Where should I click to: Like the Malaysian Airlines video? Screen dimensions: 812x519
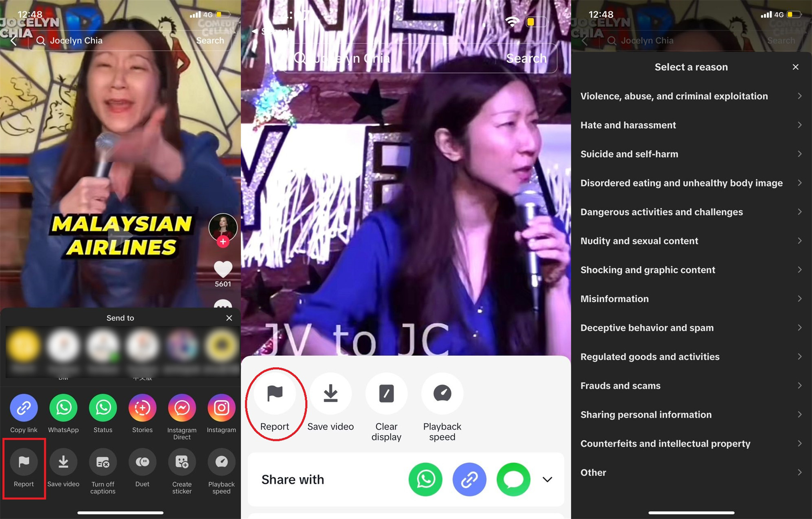coord(223,269)
